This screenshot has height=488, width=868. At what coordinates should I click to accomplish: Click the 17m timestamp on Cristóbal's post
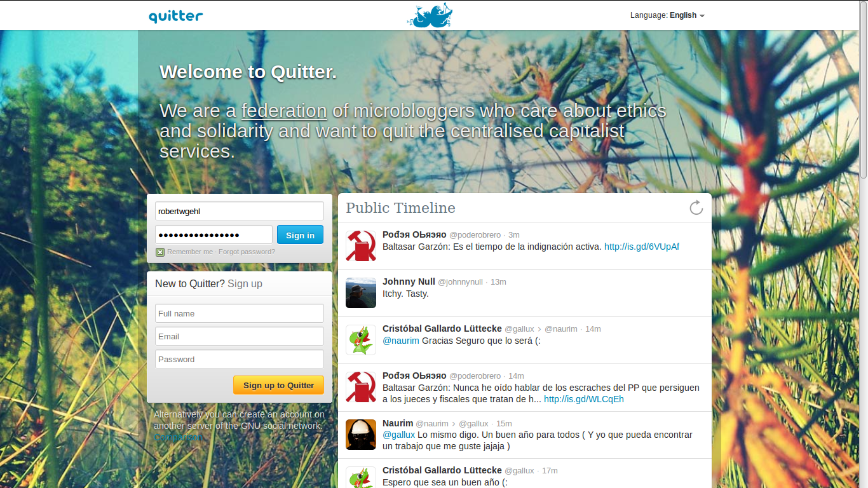pos(550,471)
